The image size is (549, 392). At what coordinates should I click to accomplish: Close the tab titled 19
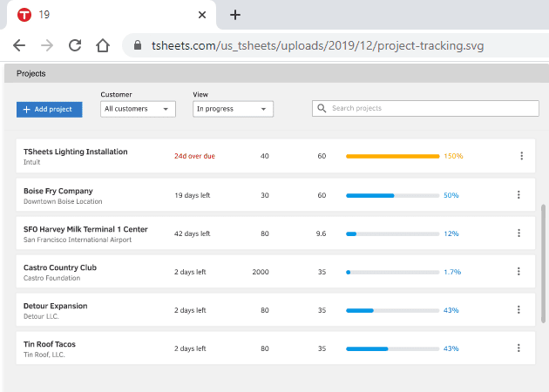[x=202, y=15]
